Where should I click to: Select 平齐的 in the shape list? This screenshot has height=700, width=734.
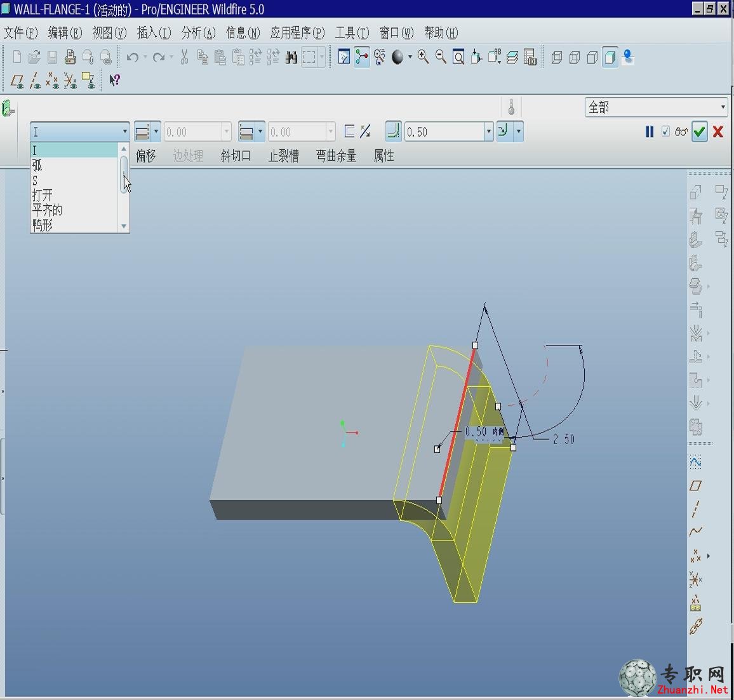74,210
